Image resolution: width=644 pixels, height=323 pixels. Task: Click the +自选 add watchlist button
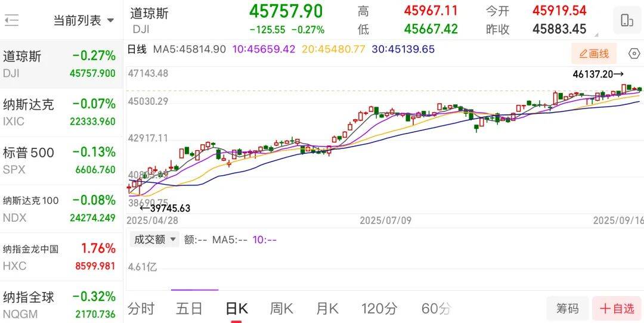[617, 308]
